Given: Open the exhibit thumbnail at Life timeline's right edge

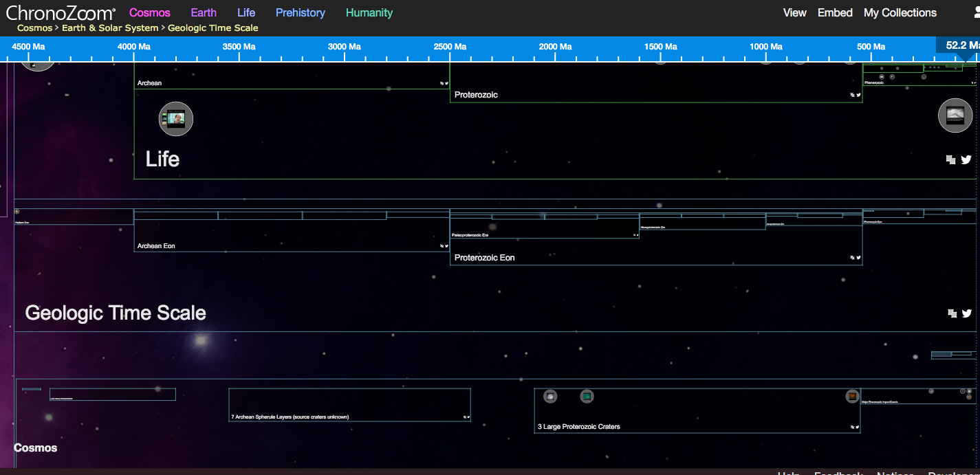Looking at the screenshot, I should click(955, 115).
